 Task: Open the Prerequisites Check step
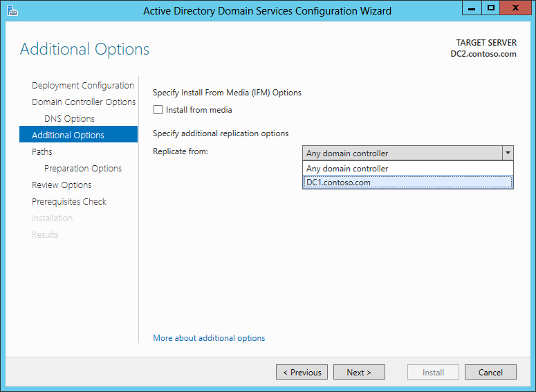point(69,202)
